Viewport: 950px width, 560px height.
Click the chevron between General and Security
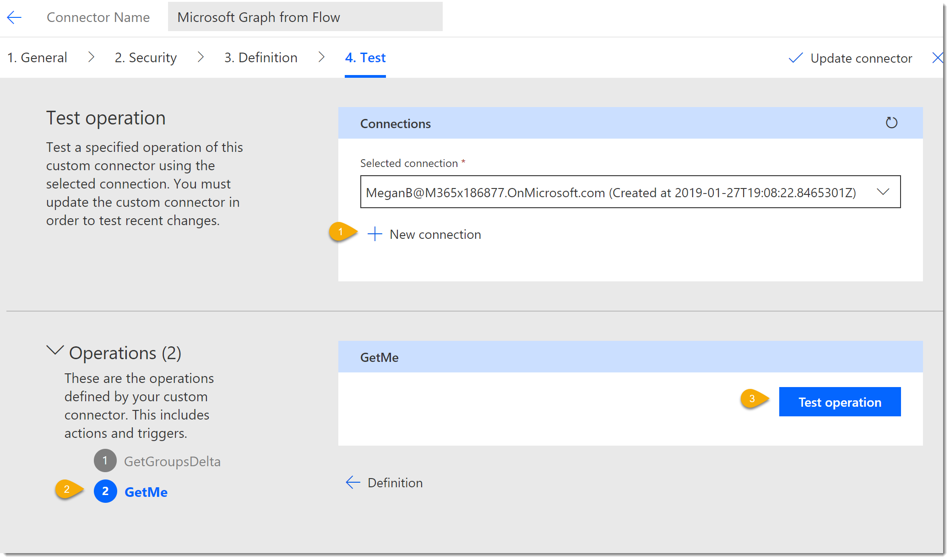tap(91, 57)
